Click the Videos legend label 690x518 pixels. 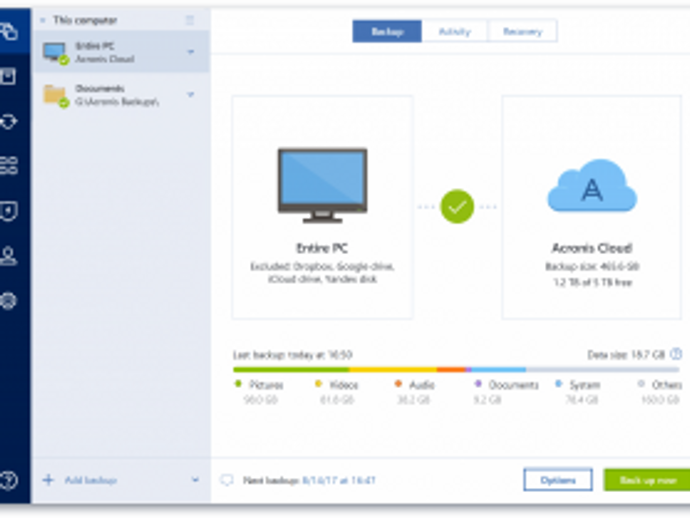click(x=344, y=385)
